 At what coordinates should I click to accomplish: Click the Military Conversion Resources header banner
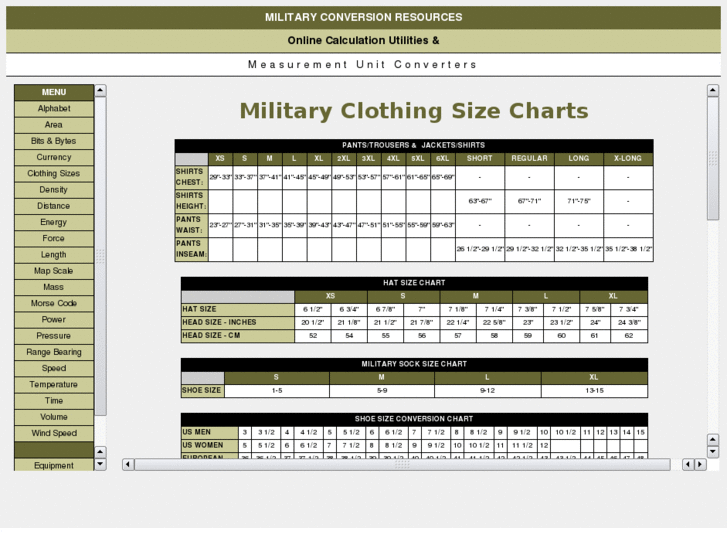[x=363, y=17]
